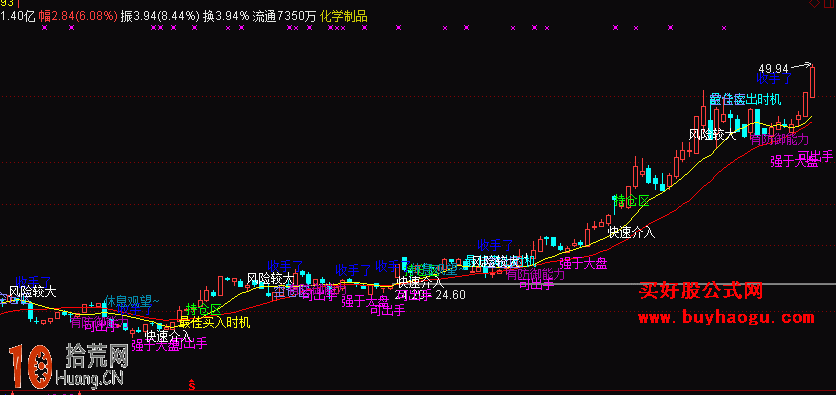Click the 买好股公式网 red title
The image size is (836, 395).
701,291
